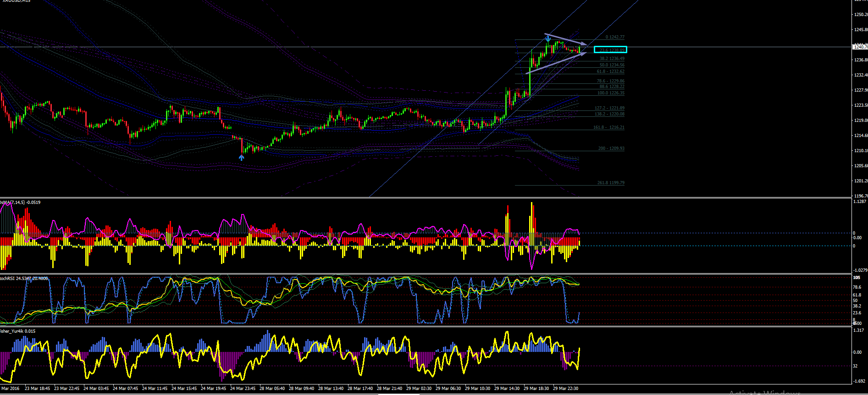Click the 28 Mar 17:40 time label
The width and height of the screenshot is (868, 395).
pyautogui.click(x=360, y=389)
